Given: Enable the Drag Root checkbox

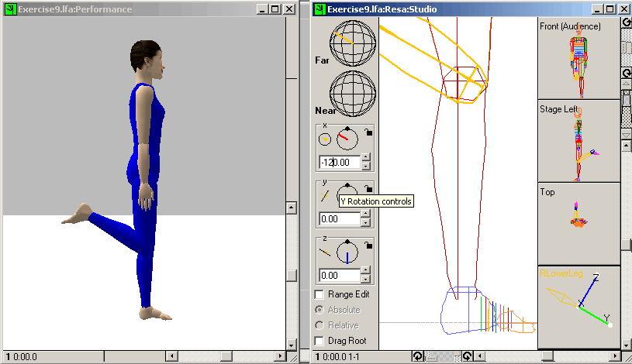Looking at the screenshot, I should click(x=319, y=341).
